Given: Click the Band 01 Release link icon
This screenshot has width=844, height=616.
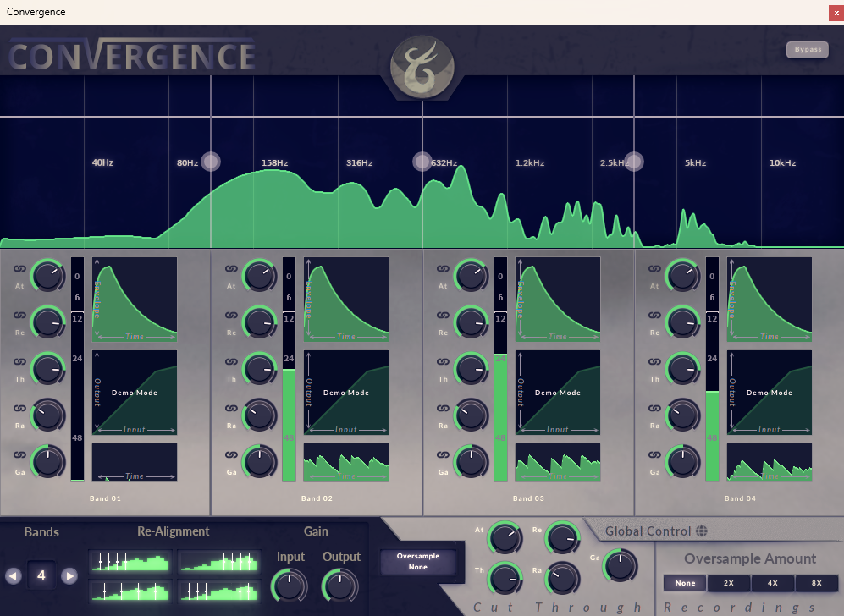Looking at the screenshot, I should [x=19, y=315].
